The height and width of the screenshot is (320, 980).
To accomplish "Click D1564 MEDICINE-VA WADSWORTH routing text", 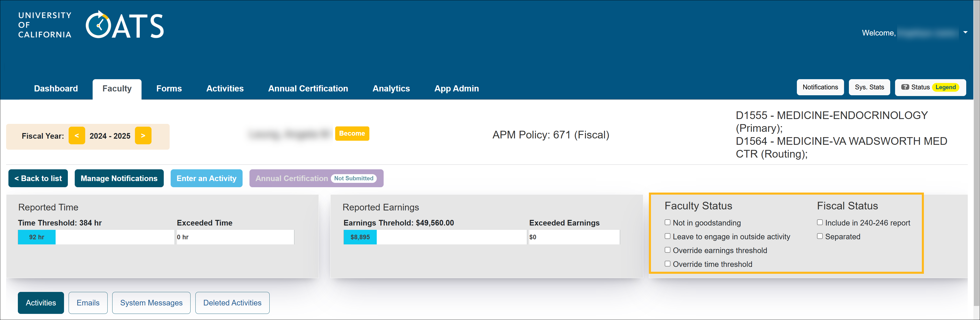I will 841,147.
